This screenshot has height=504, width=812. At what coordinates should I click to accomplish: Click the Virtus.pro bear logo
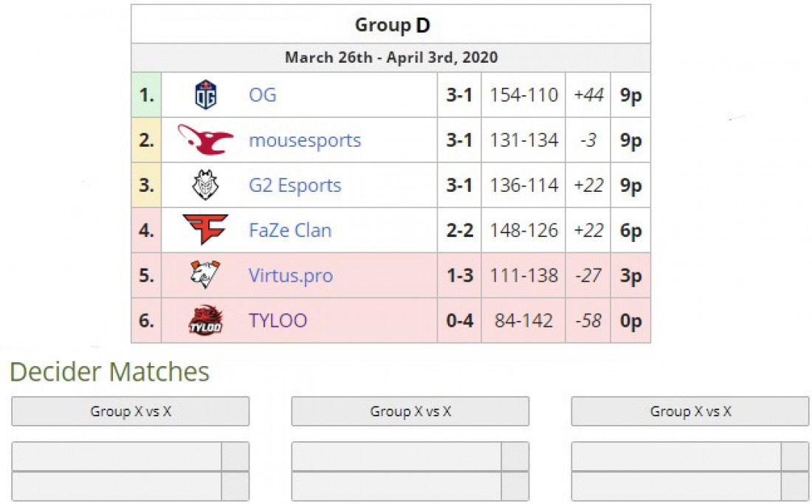point(205,275)
